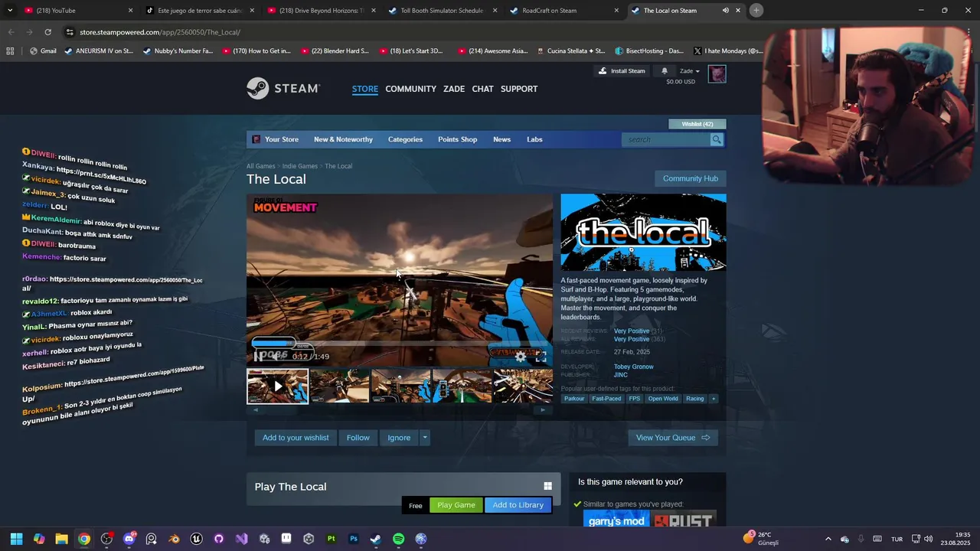Open video settings gear icon
The height and width of the screenshot is (551, 980).
click(521, 357)
